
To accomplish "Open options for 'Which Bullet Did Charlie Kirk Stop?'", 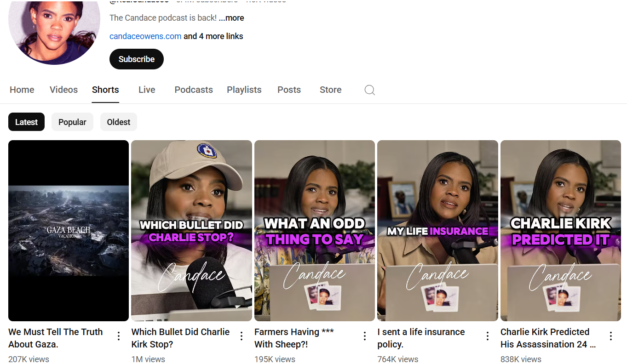I will (x=242, y=336).
